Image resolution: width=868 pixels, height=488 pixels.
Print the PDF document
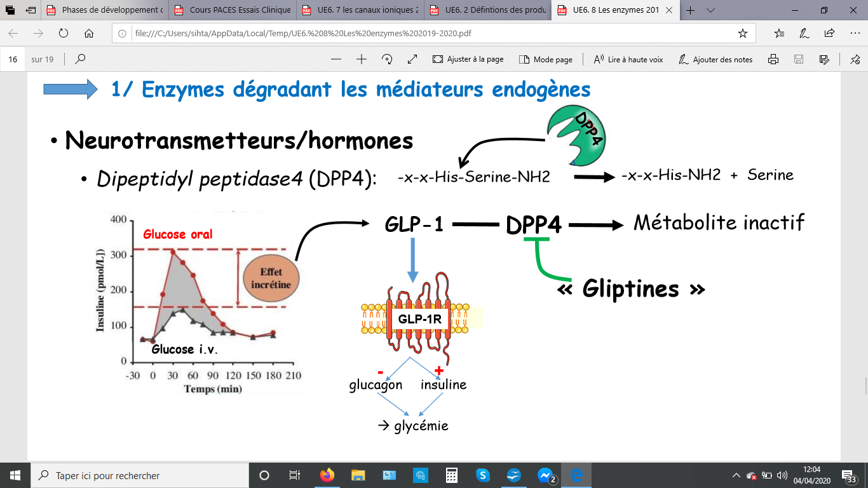coord(773,59)
